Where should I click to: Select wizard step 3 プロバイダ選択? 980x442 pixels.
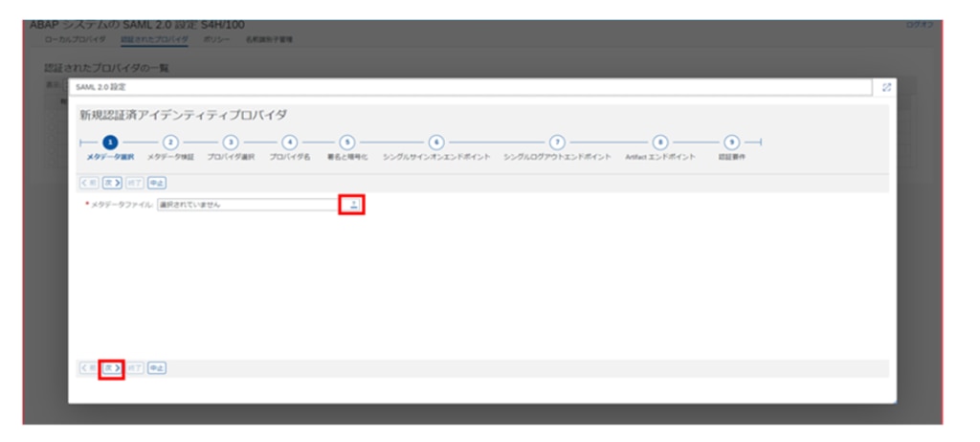tap(231, 143)
